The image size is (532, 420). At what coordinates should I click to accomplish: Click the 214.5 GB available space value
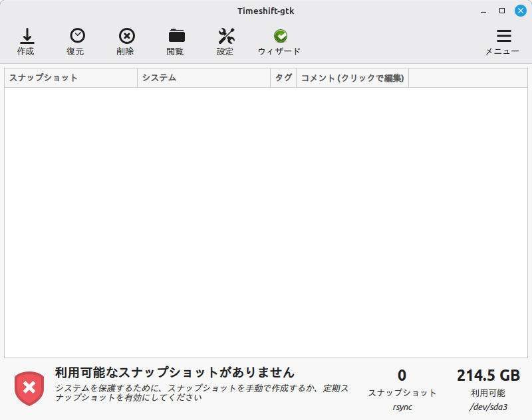(488, 375)
